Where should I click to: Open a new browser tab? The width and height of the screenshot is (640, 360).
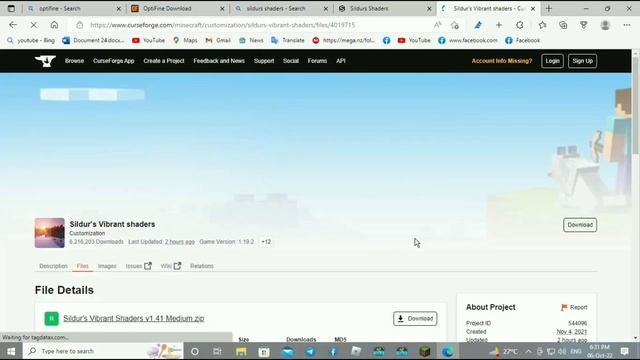point(549,8)
